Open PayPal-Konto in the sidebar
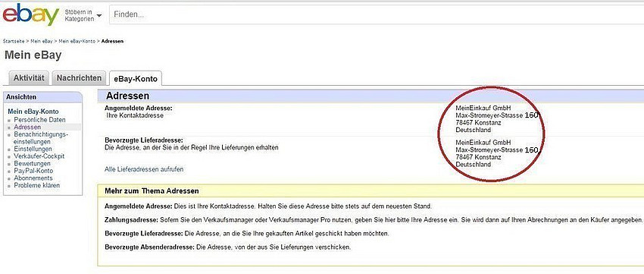 [x=33, y=171]
